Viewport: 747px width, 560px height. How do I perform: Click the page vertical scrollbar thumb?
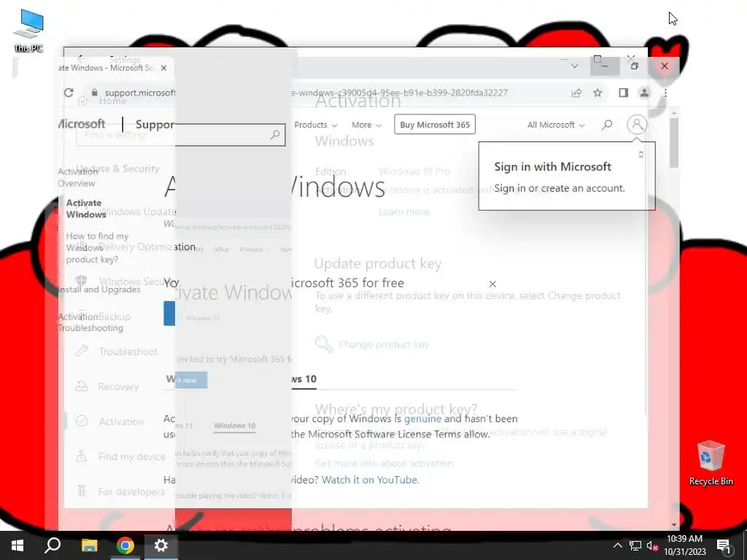673,143
